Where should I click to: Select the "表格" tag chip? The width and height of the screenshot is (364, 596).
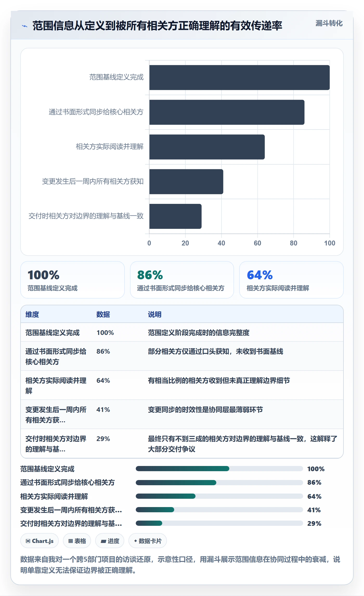tap(77, 541)
